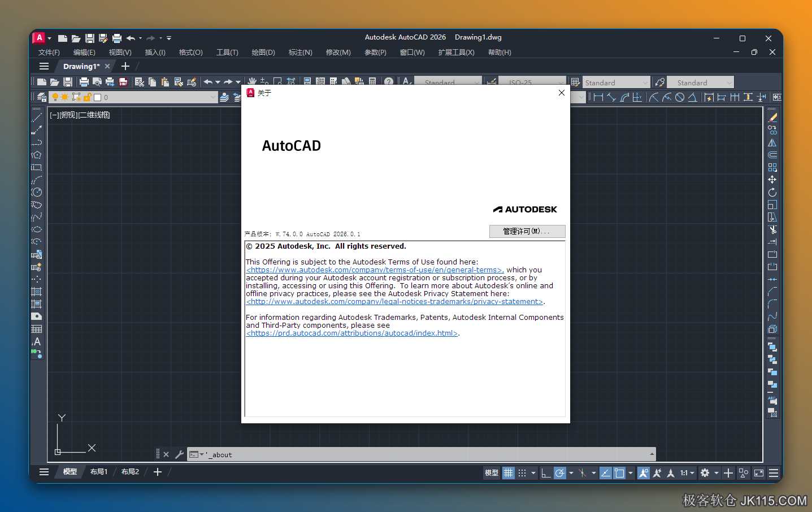Open the Layer Properties Manager icon
Image resolution: width=812 pixels, height=512 pixels.
pyautogui.click(x=41, y=97)
